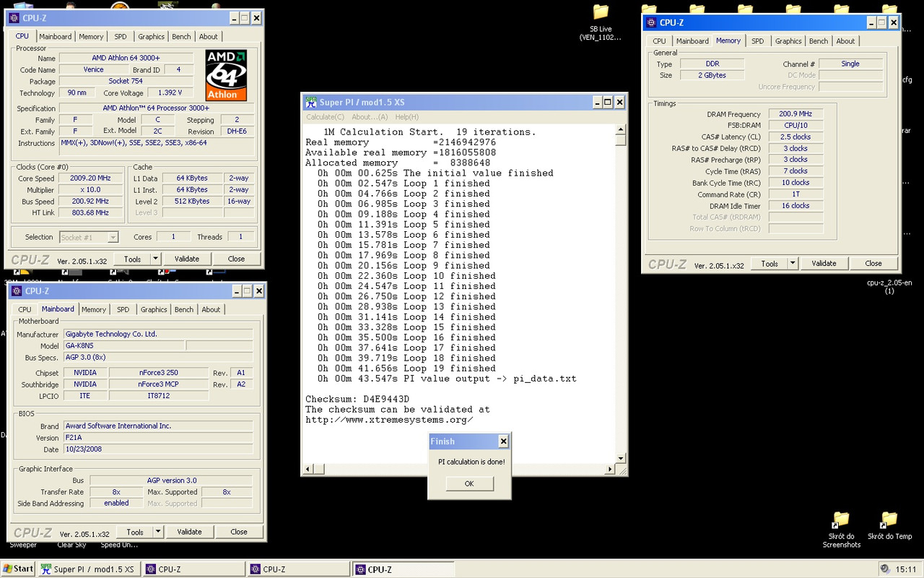The width and height of the screenshot is (924, 578).
Task: Click the AMD Athlon 64 logo image
Action: [226, 74]
